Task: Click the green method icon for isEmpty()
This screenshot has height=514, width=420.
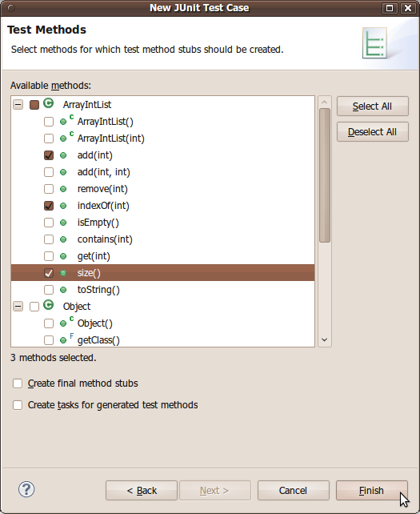Action: click(63, 223)
